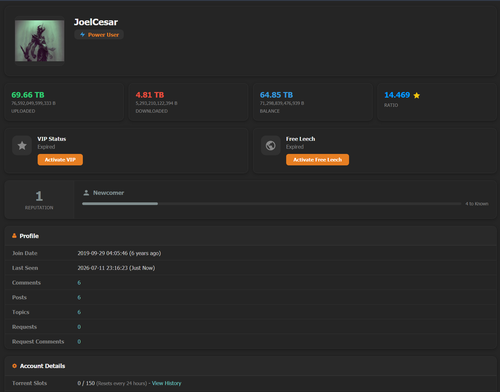The height and width of the screenshot is (392, 500).
Task: Click the Last Seen timestamp value
Action: point(116,268)
